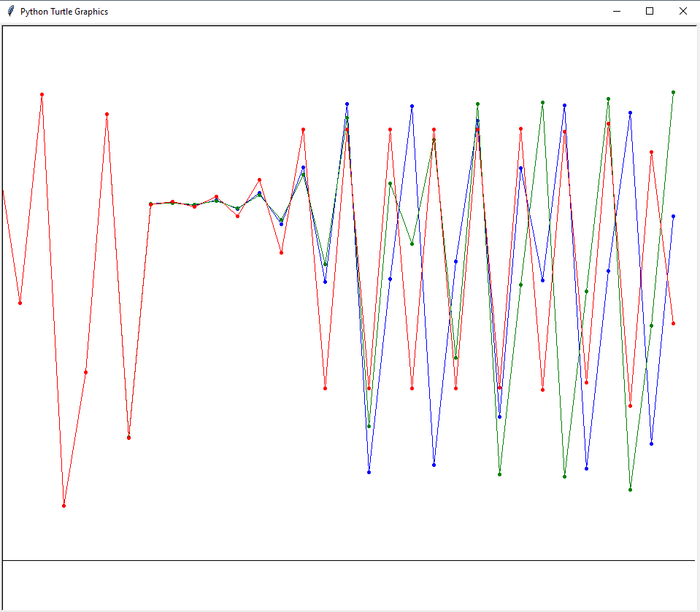Click the last blue trough point near right edge
700x612 pixels.
[651, 443]
